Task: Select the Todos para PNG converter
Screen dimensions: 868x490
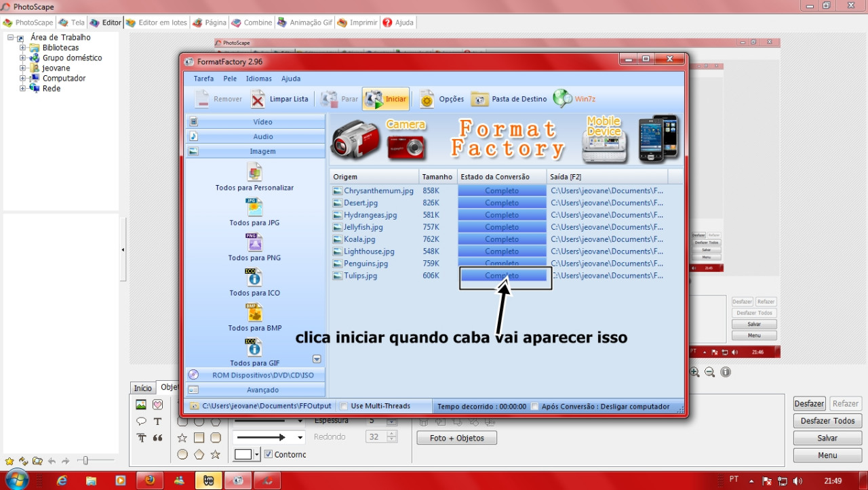Action: coord(254,243)
